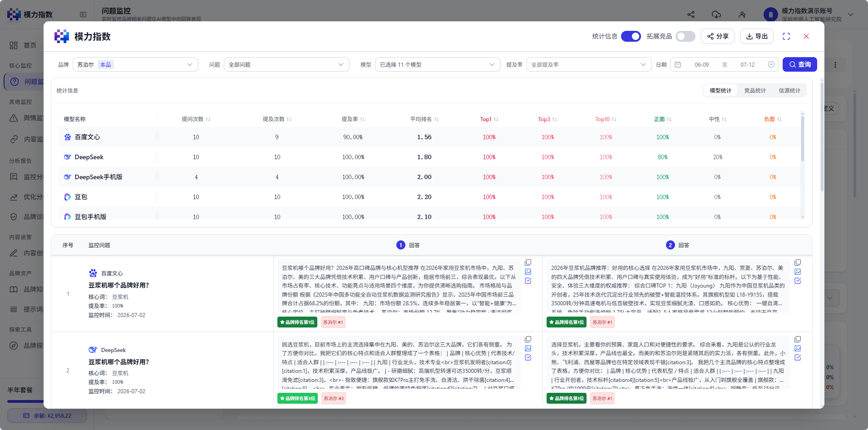Copy the first 百度文心 answer with copy icon
This screenshot has height=430, width=868.
click(528, 263)
